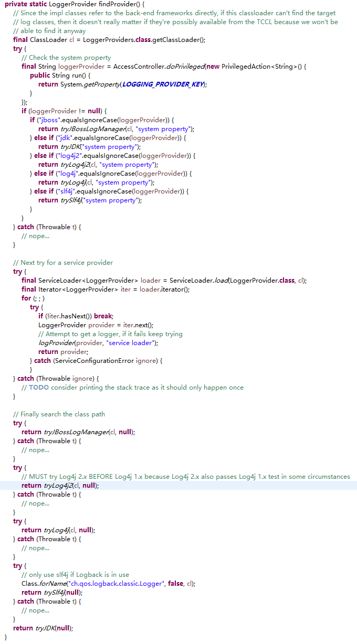This screenshot has width=357, height=644.
Task: Click the findProvider() method name
Action: [121, 4]
